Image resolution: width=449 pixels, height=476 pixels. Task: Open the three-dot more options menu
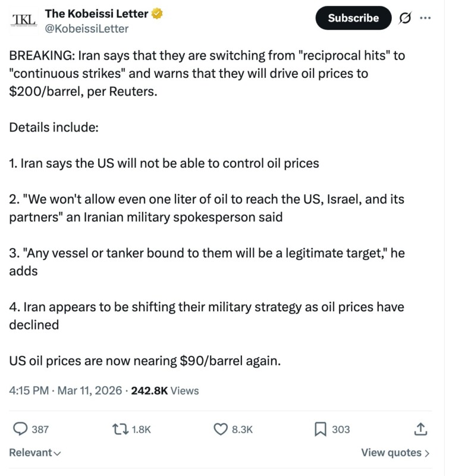point(425,18)
